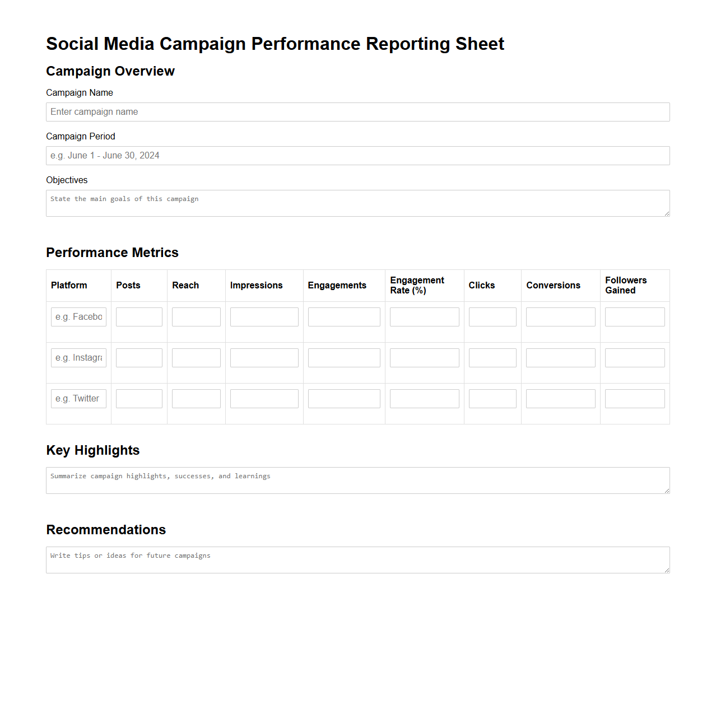The image size is (716, 728).
Task: Click the Key Highlights summary text area
Action: pos(357,480)
